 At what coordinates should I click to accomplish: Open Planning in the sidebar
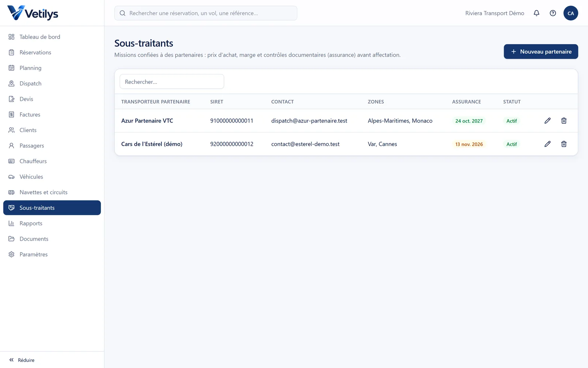coord(52,68)
